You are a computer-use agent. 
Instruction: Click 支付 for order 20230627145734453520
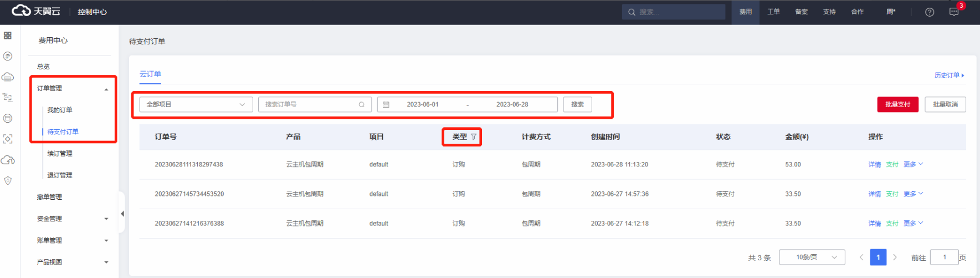coord(892,194)
